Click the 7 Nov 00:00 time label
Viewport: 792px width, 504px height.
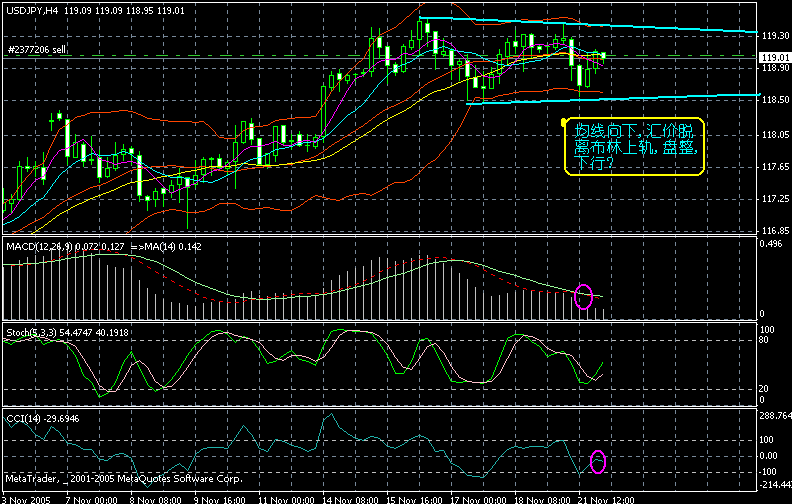pos(91,500)
